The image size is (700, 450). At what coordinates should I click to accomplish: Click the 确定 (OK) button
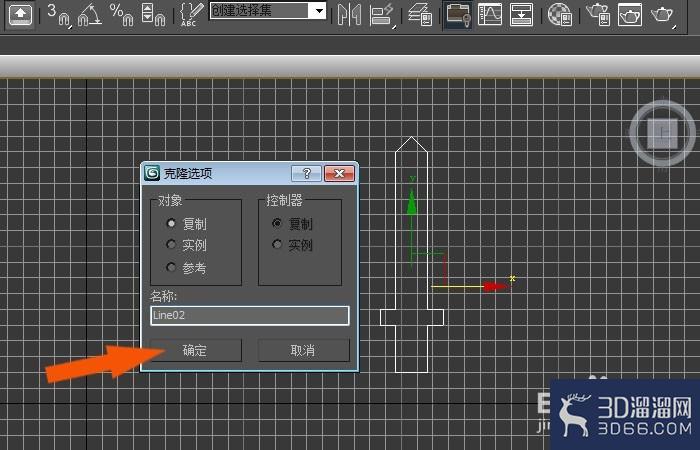click(196, 350)
